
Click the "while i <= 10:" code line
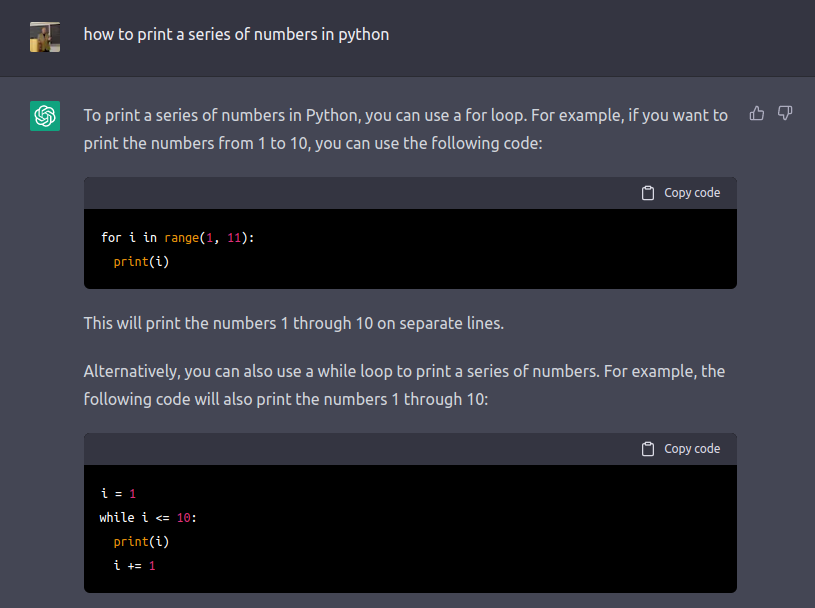[x=148, y=518]
